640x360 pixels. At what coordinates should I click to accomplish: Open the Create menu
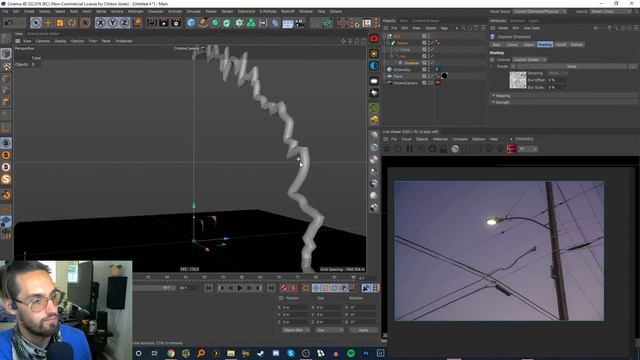(29, 11)
